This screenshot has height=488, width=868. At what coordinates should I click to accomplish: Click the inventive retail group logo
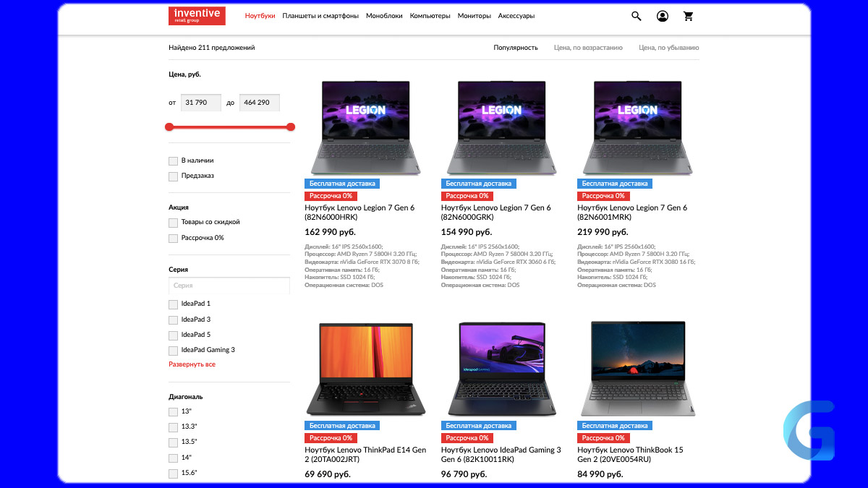tap(197, 16)
